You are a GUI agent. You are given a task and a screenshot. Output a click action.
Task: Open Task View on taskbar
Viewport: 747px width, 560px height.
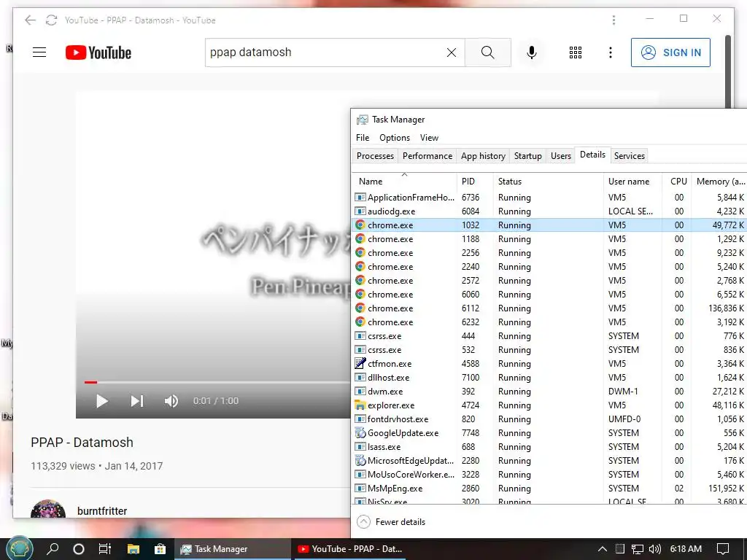point(105,549)
